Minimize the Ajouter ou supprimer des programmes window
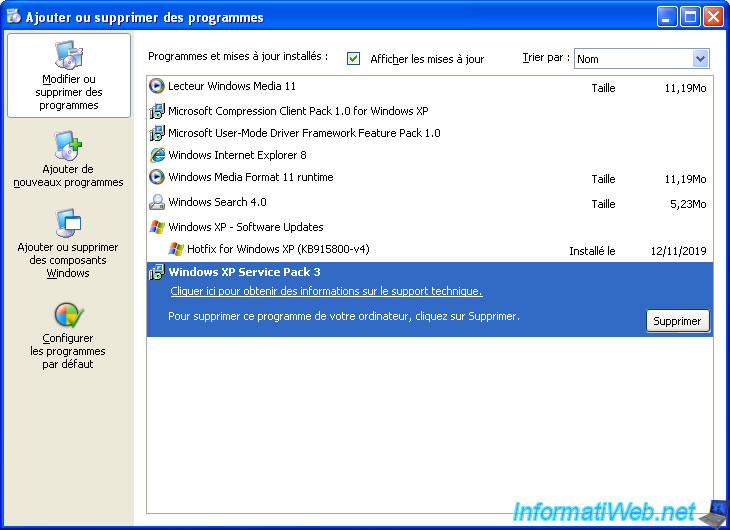 (667, 17)
